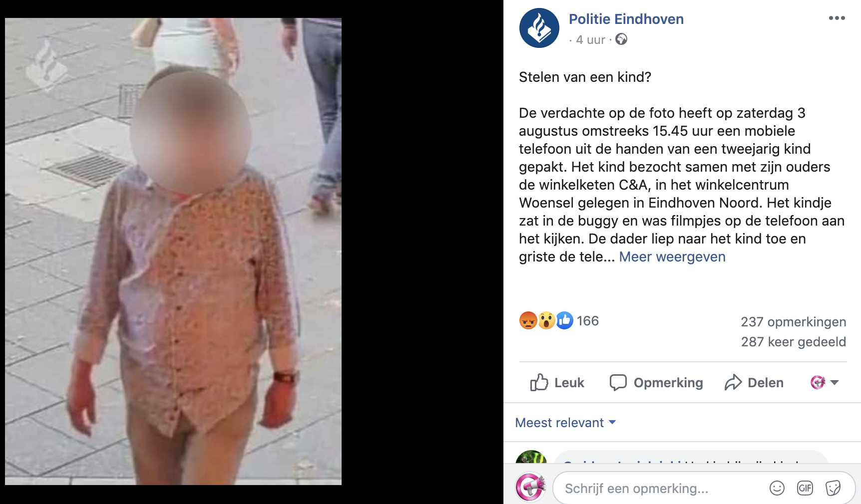This screenshot has width=861, height=504.
Task: Open the GIF picker in comment box
Action: tap(805, 488)
